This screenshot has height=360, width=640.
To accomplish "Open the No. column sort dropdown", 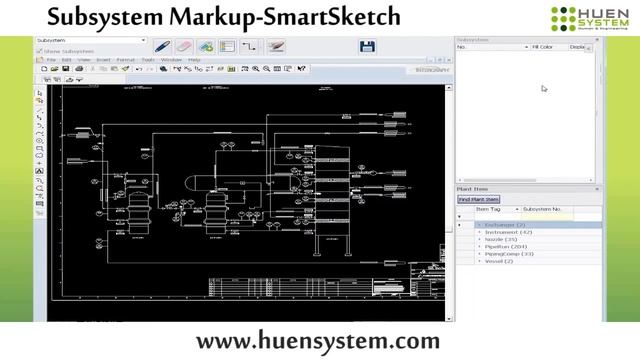I will click(x=526, y=47).
